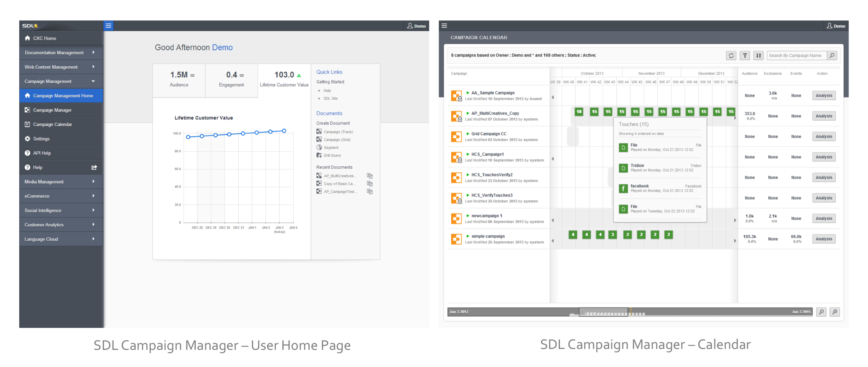Open Analysis for AA_Sample Campaign
868x367 pixels.
824,95
